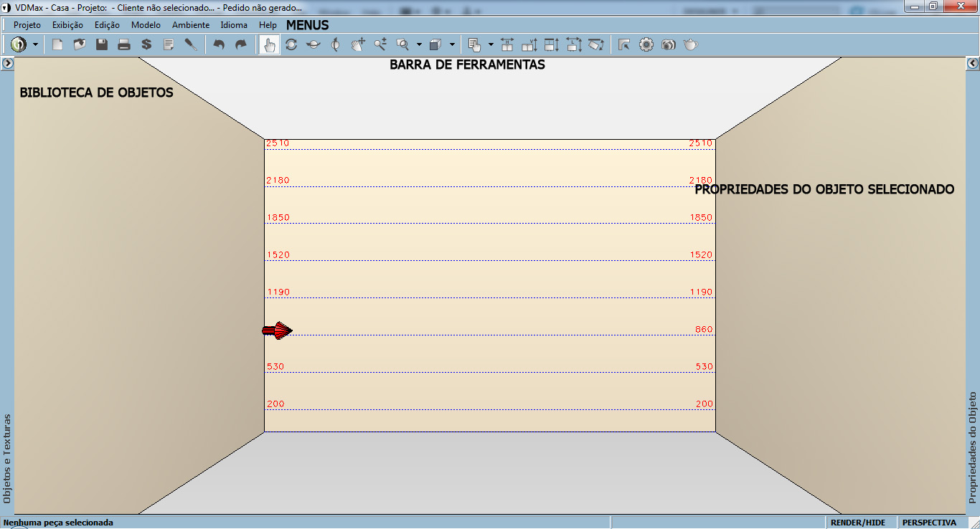Click the horizontal dimension H icon
The width and height of the screenshot is (980, 529).
(x=507, y=44)
